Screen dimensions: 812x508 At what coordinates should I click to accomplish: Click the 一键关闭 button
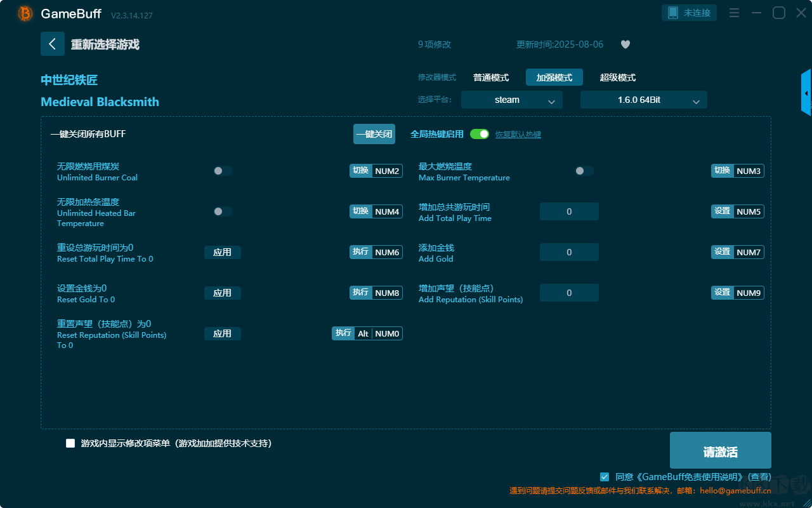click(374, 134)
